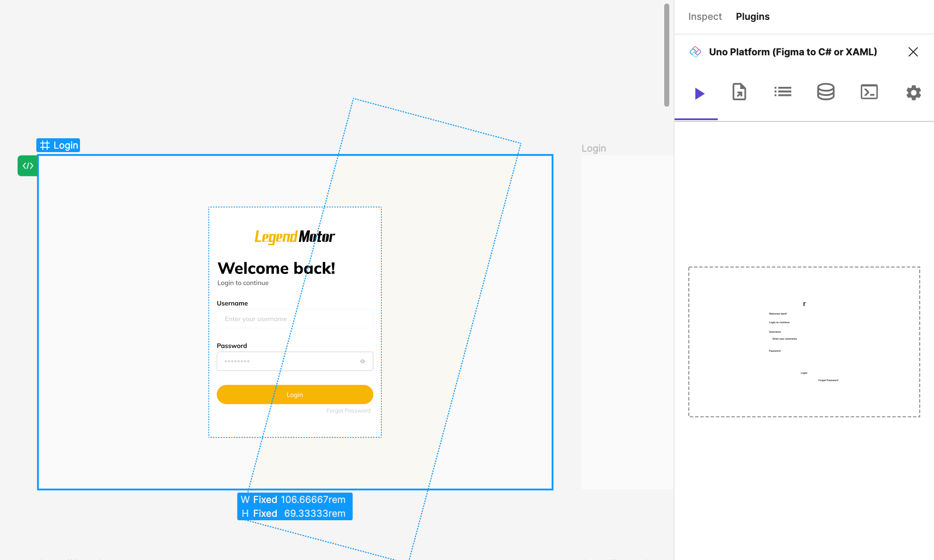Open the list properties tab icon

[783, 92]
